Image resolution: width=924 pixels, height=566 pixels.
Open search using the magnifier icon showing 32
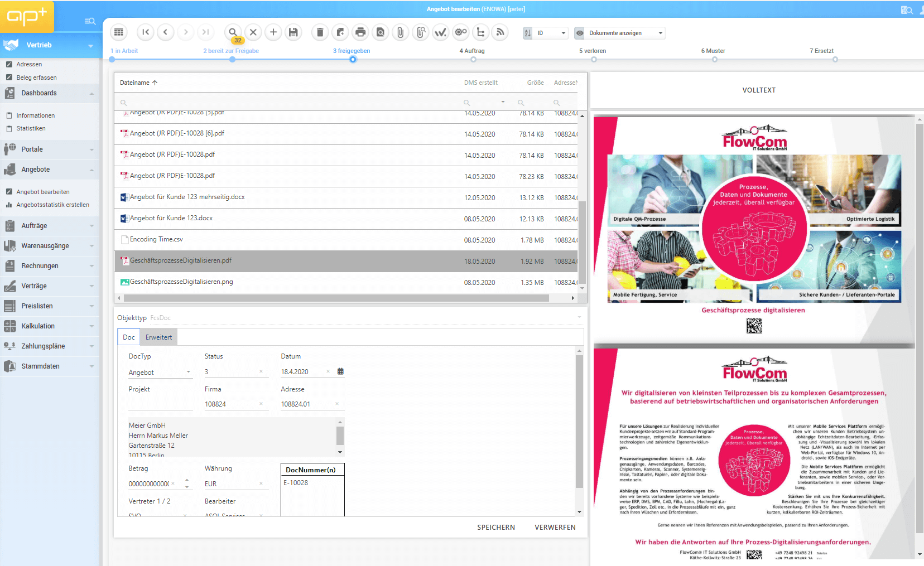pyautogui.click(x=233, y=32)
